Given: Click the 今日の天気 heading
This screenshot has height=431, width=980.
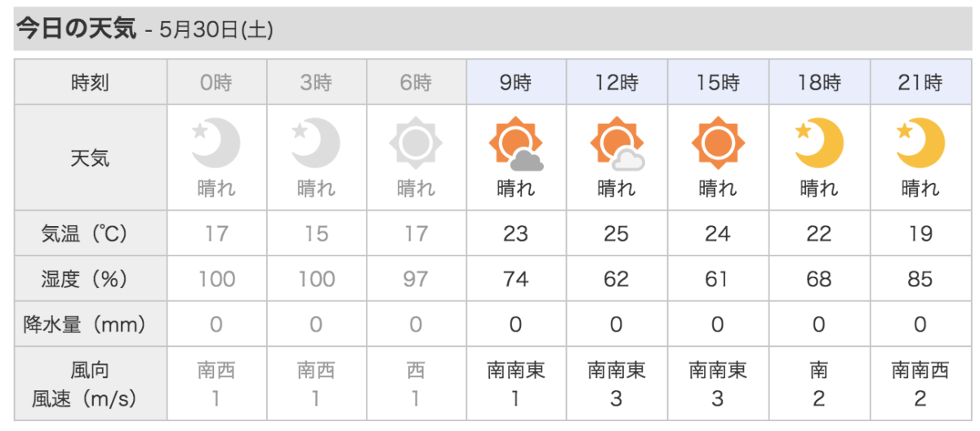Looking at the screenshot, I should [76, 29].
